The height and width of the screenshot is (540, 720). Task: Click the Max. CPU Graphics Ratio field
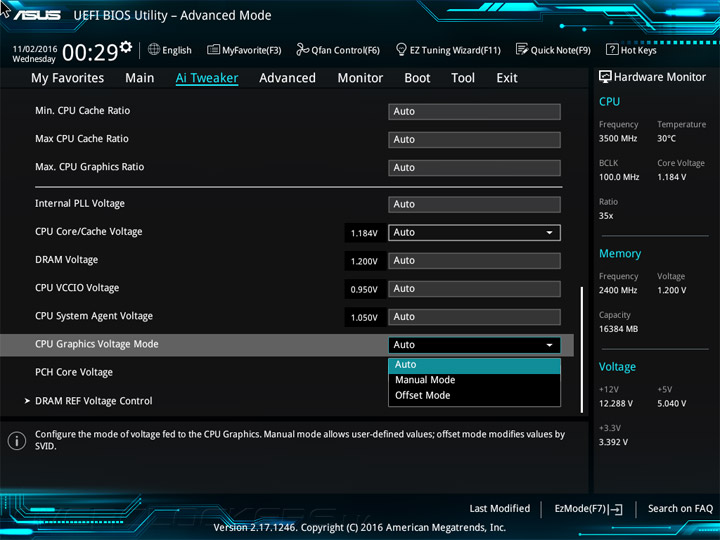click(474, 168)
